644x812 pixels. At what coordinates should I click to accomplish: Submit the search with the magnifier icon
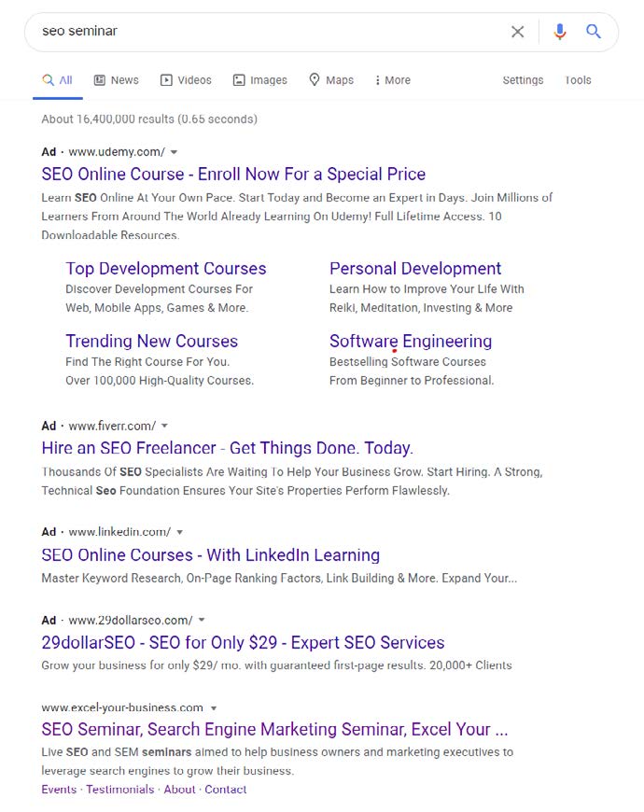(594, 32)
